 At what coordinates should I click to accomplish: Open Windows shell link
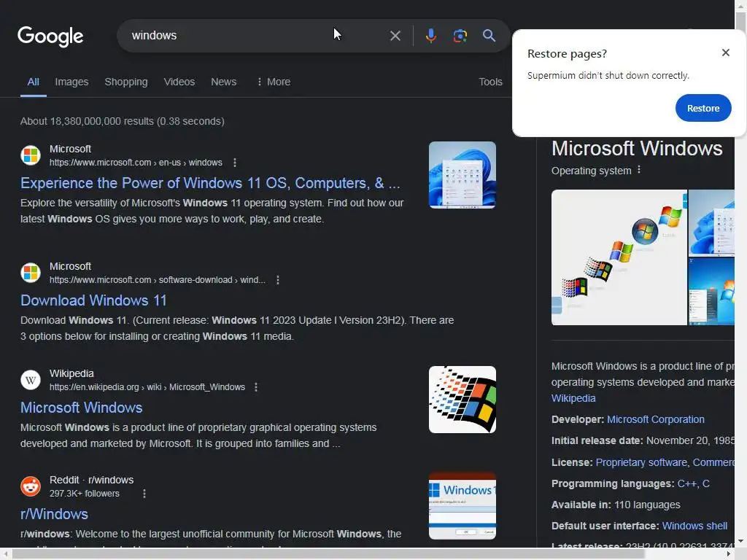tap(694, 526)
